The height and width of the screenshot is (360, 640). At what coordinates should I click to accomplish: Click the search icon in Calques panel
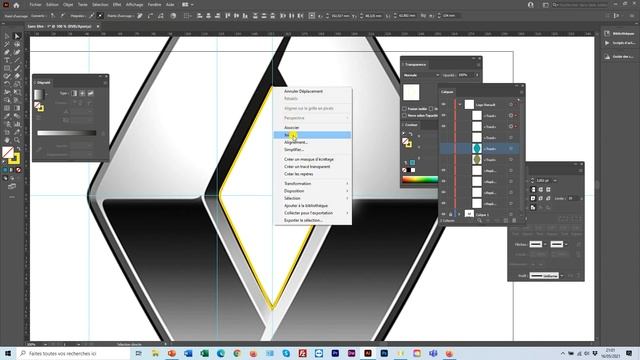[x=480, y=220]
